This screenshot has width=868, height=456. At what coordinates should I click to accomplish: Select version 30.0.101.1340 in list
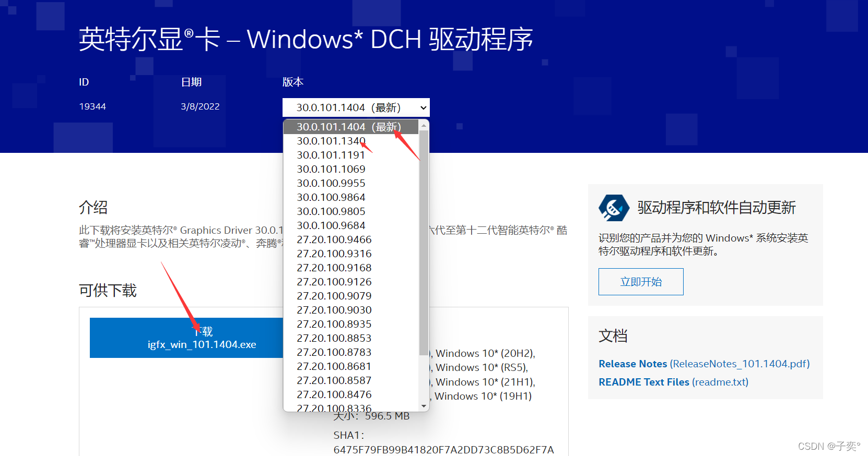click(x=351, y=141)
